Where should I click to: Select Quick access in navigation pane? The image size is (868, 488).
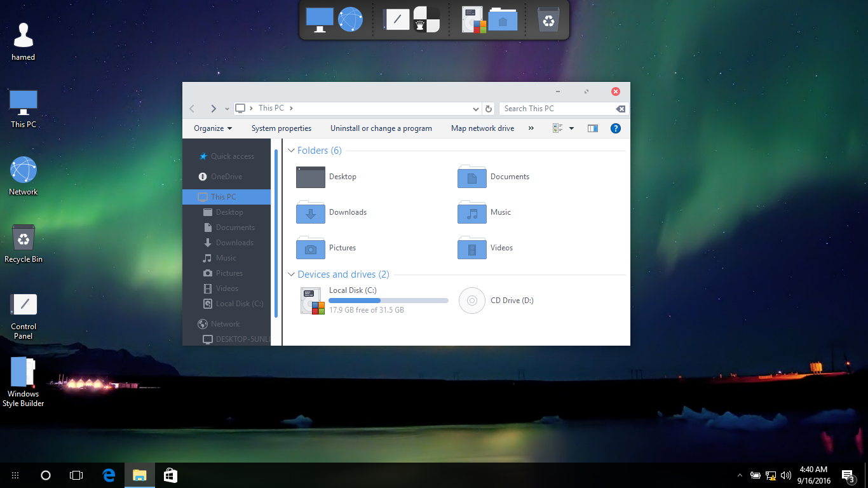(x=232, y=156)
